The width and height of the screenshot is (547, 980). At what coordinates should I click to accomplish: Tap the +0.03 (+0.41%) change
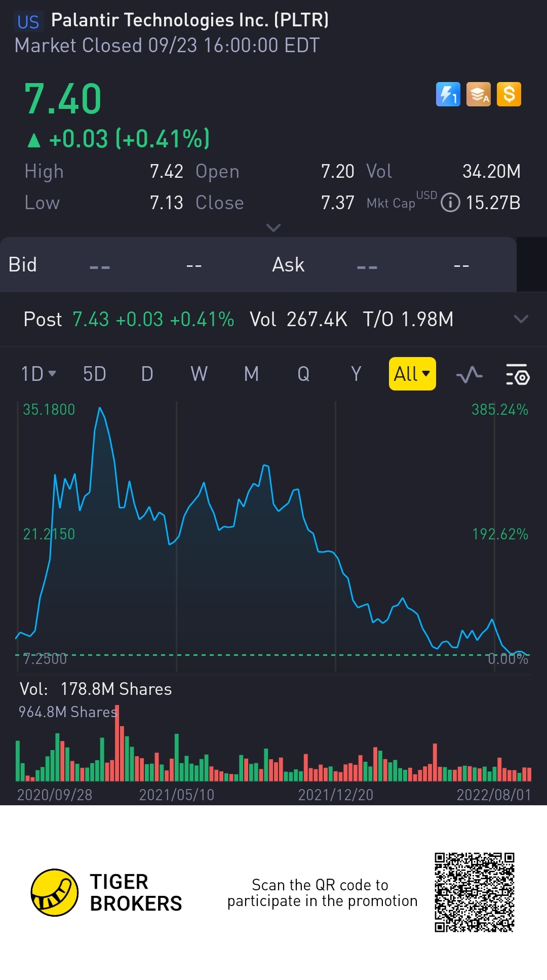tap(119, 139)
